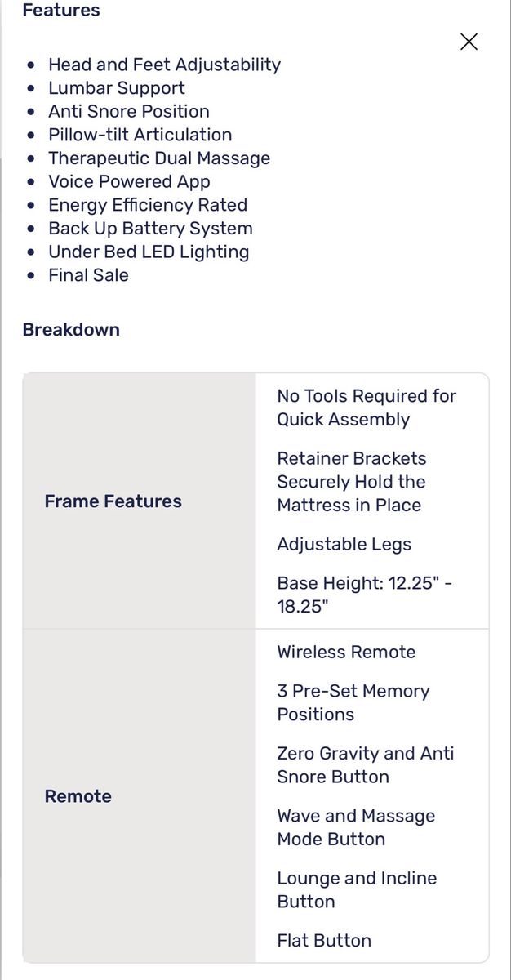Select the Head and Feet Adjustability item
Screen dimensions: 511x980
tap(164, 65)
